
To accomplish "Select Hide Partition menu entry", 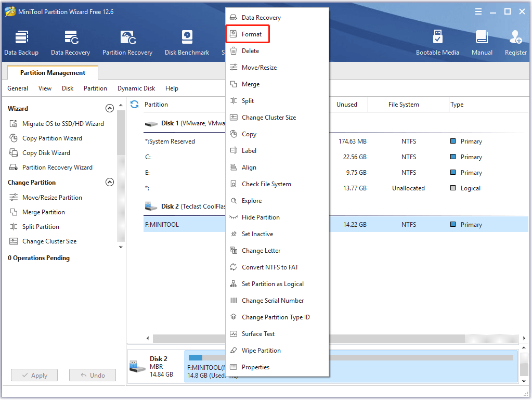I will [x=277, y=217].
